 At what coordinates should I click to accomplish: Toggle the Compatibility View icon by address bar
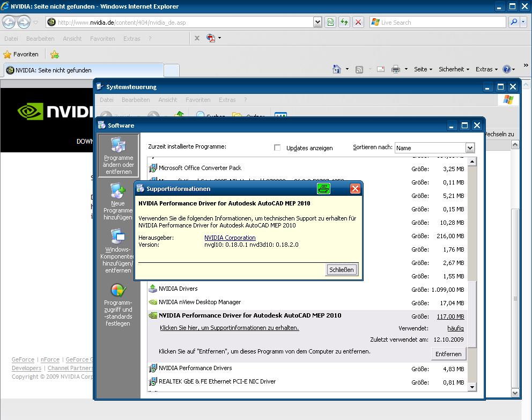click(x=330, y=23)
